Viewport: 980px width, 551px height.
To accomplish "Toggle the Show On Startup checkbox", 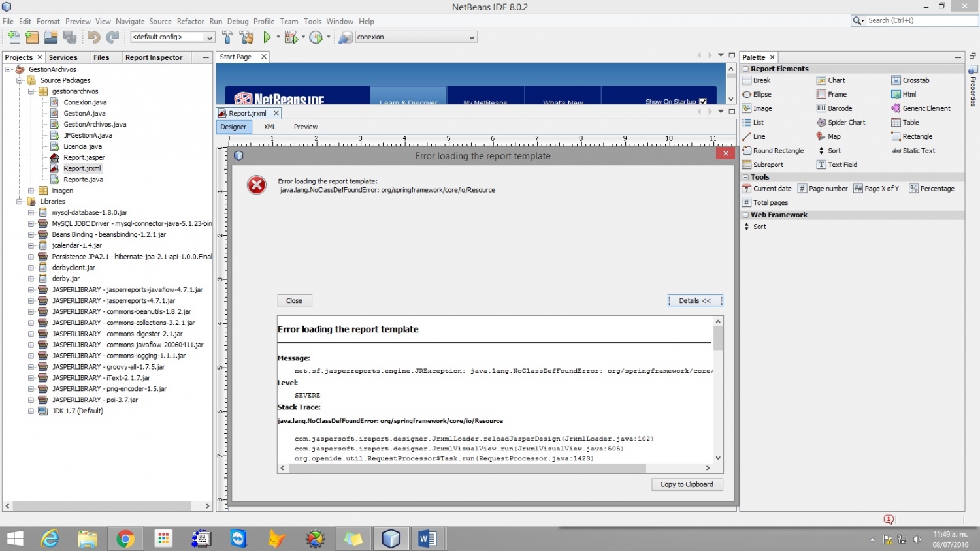I will point(703,102).
